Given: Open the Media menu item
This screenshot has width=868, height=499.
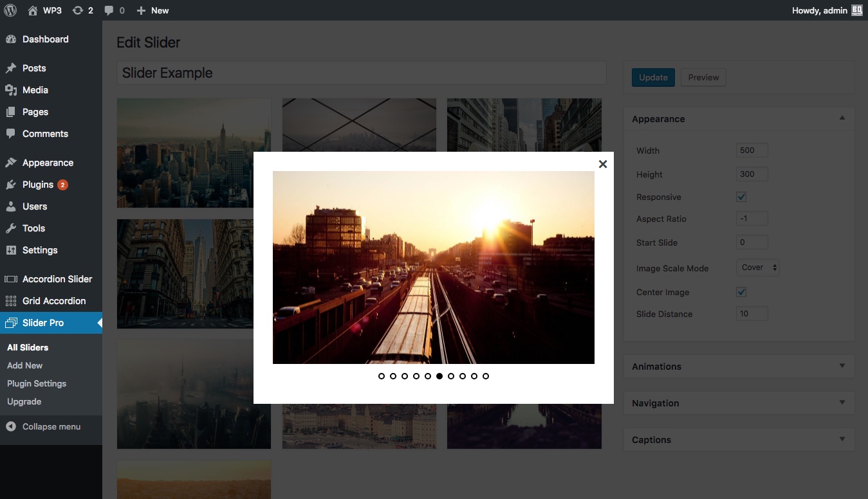Looking at the screenshot, I should pyautogui.click(x=51, y=90).
